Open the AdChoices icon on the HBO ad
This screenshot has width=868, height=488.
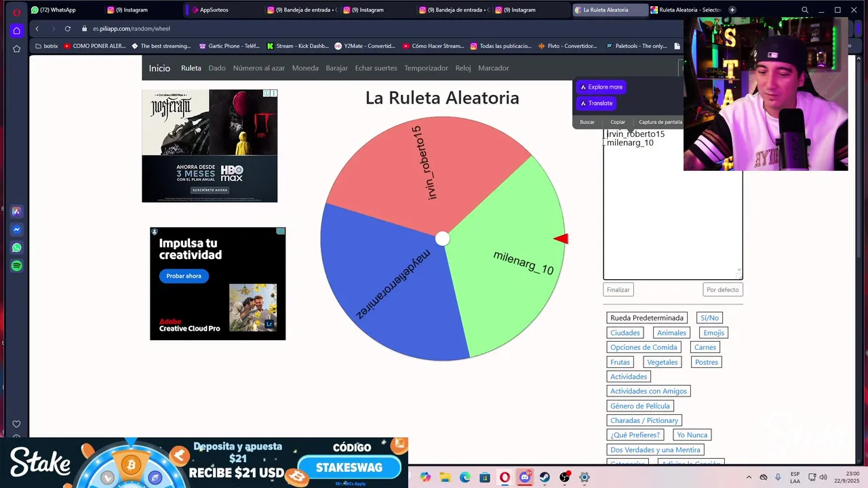pyautogui.click(x=267, y=94)
